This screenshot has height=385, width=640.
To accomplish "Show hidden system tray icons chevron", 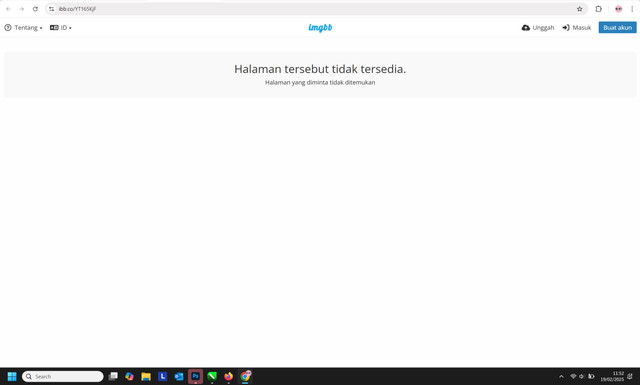I will [561, 376].
